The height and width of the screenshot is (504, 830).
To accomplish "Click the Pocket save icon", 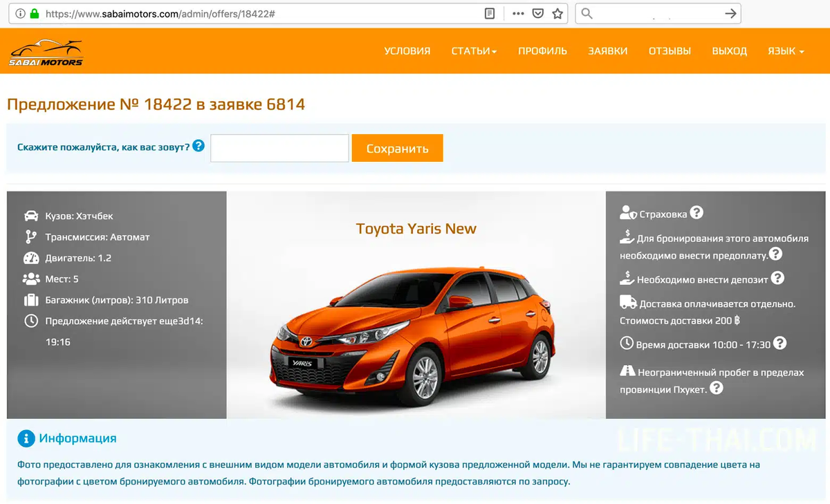I will pos(538,14).
